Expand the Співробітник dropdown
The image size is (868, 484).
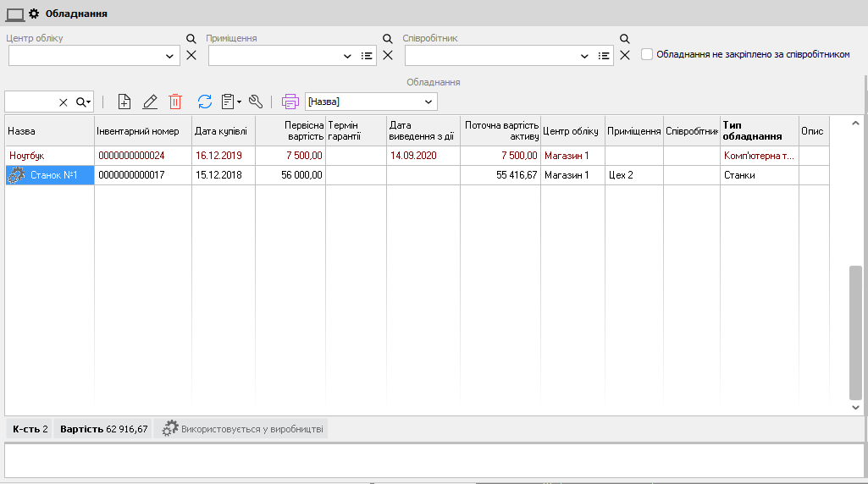[584, 56]
